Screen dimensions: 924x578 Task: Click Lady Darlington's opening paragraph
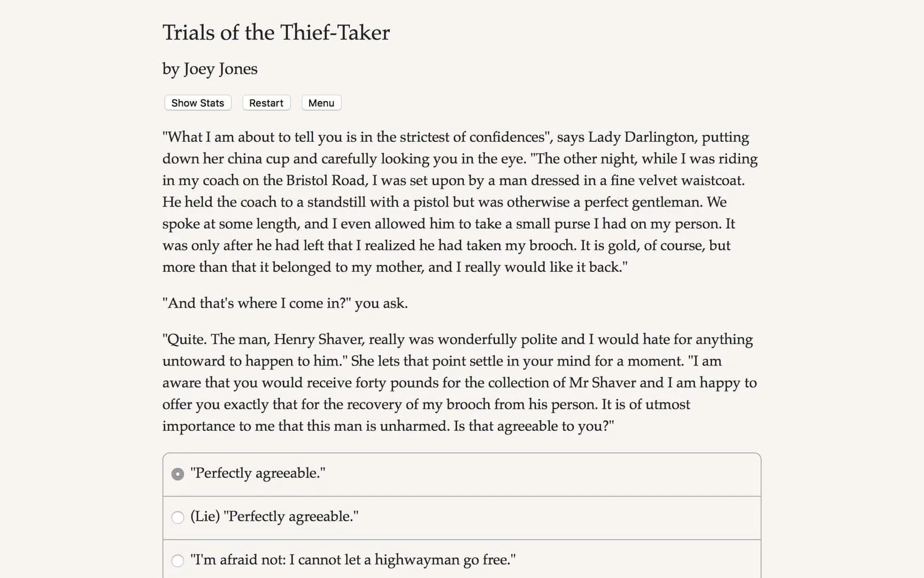point(460,202)
